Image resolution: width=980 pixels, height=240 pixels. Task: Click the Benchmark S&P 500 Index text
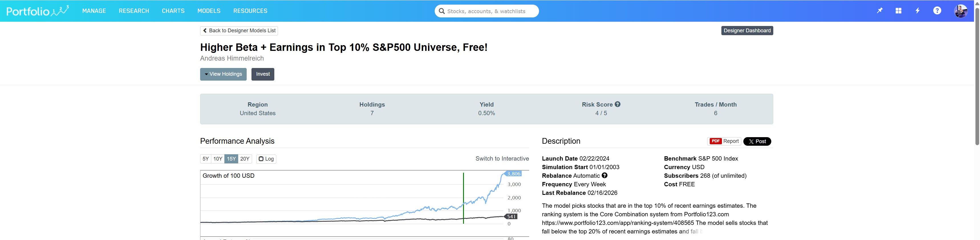pyautogui.click(x=701, y=159)
